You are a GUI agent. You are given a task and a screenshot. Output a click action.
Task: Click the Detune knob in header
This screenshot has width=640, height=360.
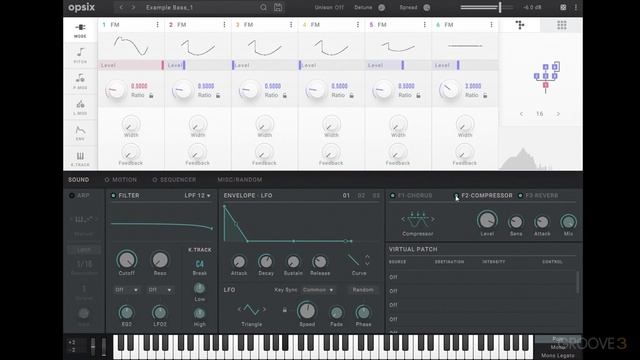point(382,7)
